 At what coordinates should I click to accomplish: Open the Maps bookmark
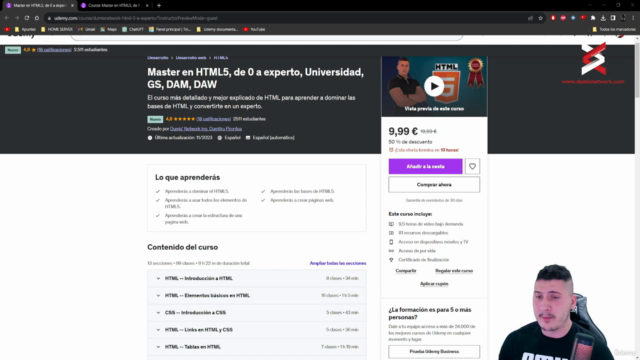(x=109, y=29)
